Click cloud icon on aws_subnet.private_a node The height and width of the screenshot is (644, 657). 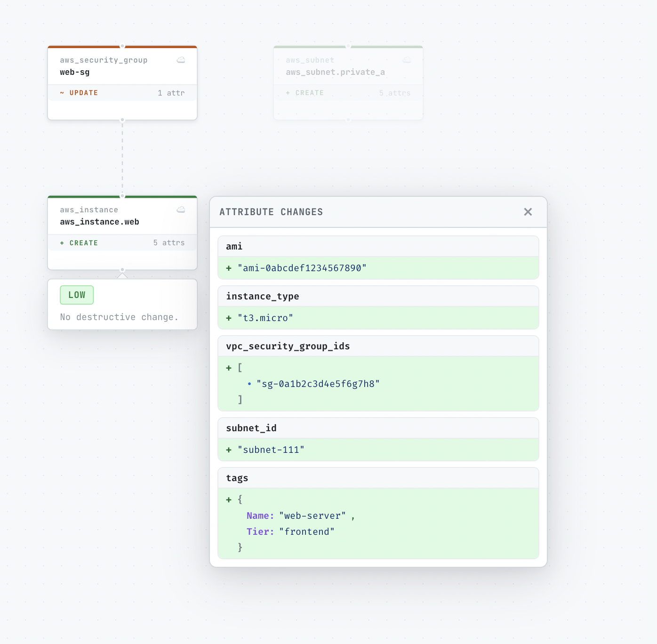point(407,60)
